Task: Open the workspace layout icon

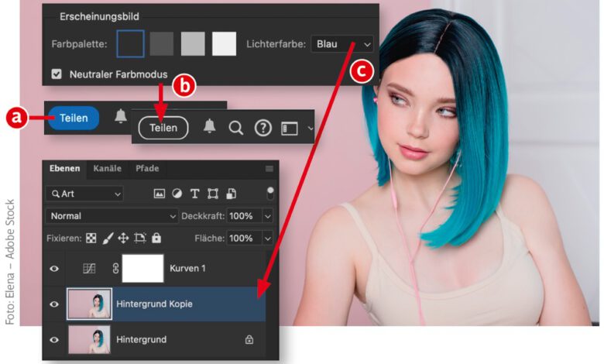Action: (290, 129)
